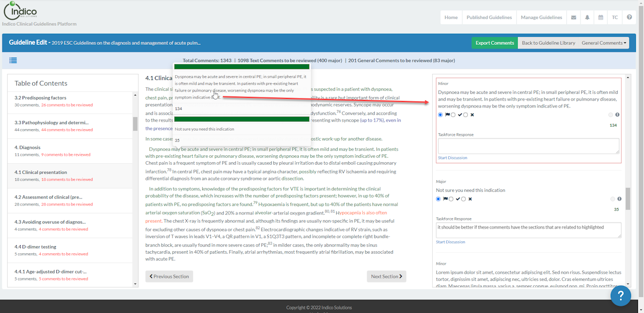Select the far-right radio on comment 134

610,115
